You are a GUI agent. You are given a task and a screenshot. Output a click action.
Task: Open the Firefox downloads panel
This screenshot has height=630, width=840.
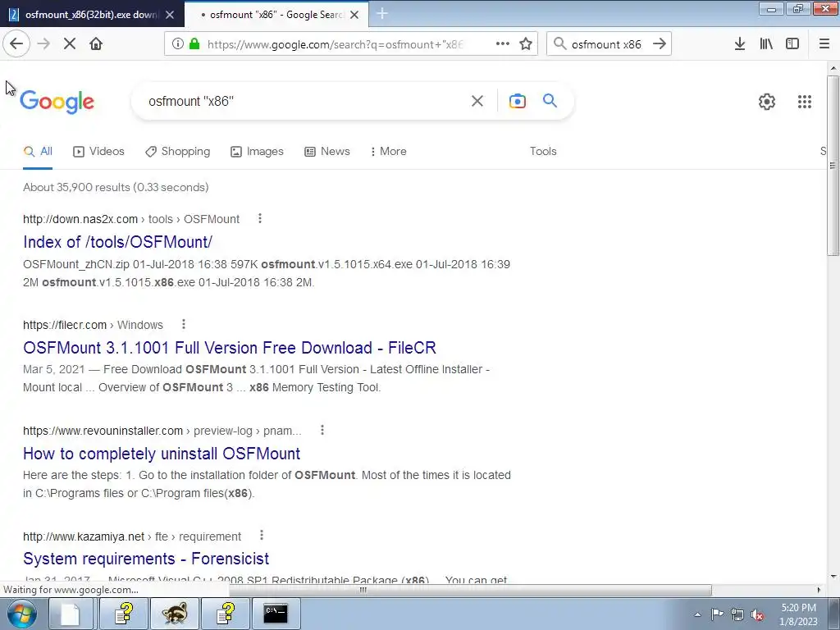(740, 44)
